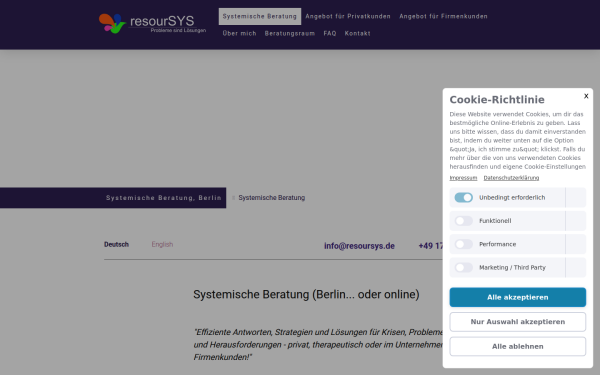Click Nur Auswahl akzeptieren button
The image size is (600, 375).
[x=517, y=322]
